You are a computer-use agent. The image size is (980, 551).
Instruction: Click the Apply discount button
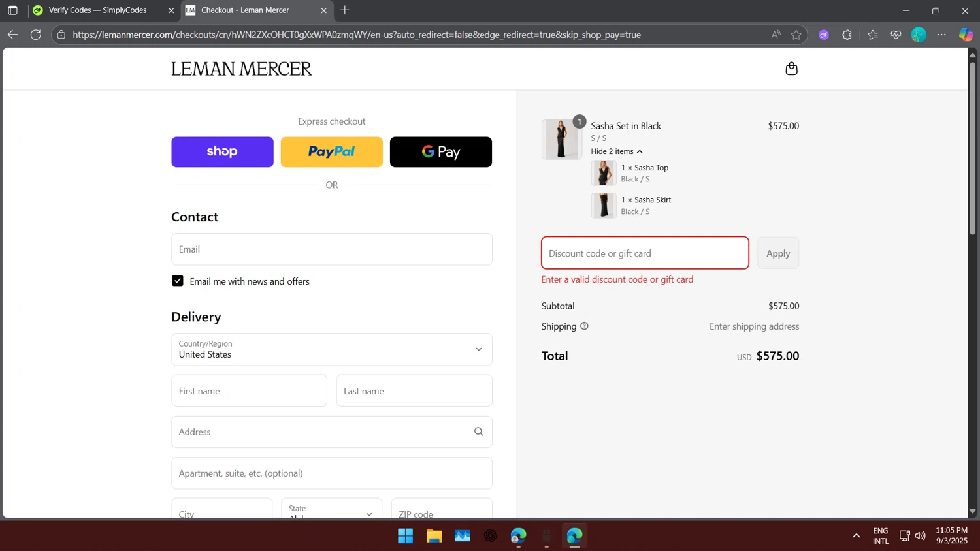[x=778, y=253]
